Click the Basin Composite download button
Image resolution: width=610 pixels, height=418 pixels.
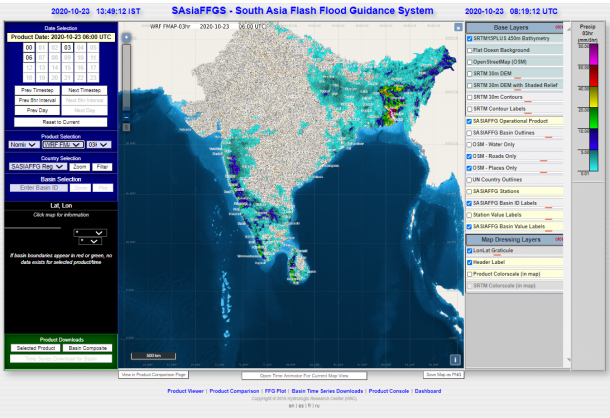click(x=88, y=348)
